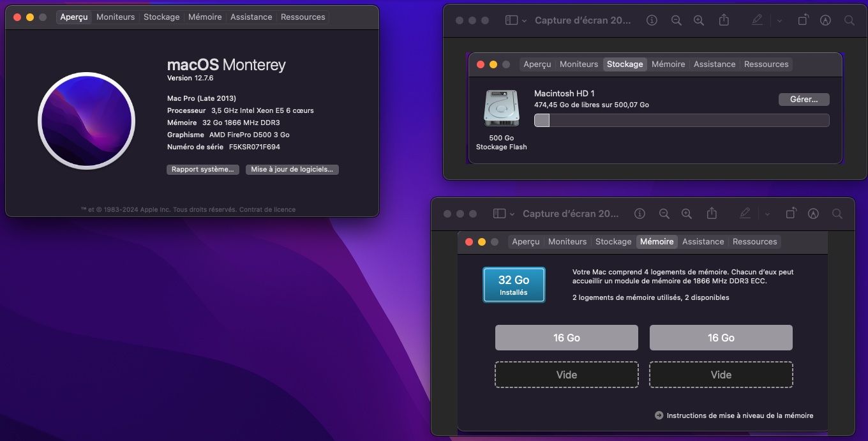Open sidebar view menu in Mémoire Preview window

point(499,214)
